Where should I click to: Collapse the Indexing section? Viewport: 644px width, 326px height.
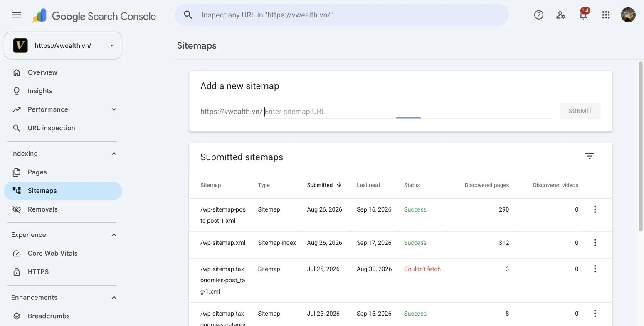point(114,154)
